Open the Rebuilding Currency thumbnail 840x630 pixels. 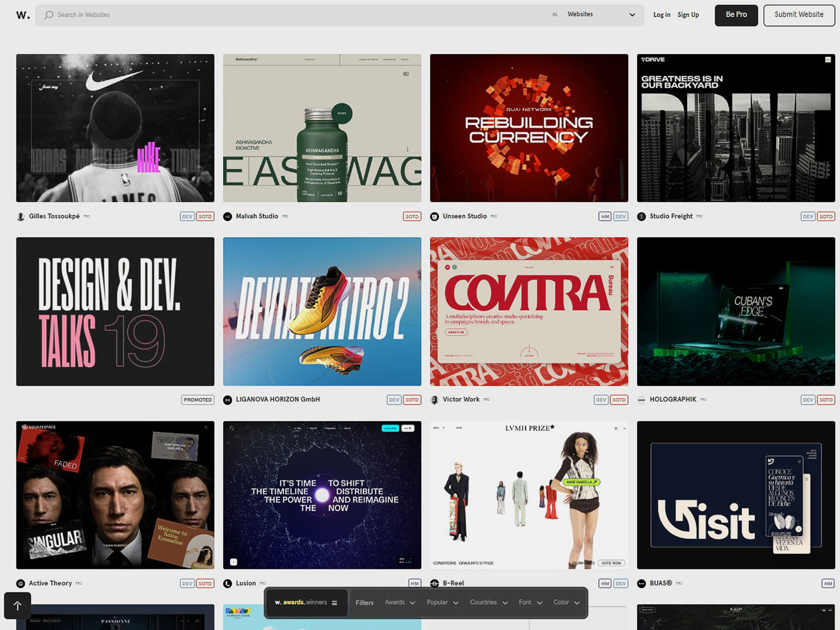tap(529, 128)
